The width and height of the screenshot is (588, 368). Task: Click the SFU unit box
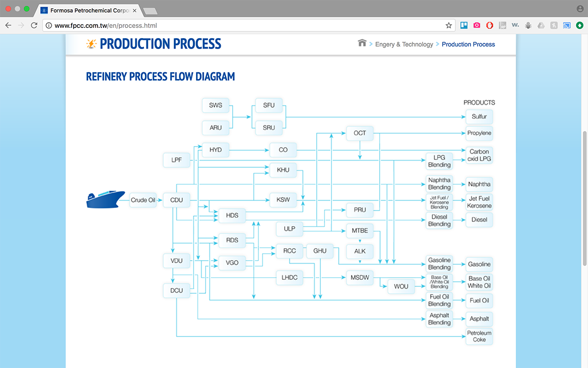click(x=269, y=105)
